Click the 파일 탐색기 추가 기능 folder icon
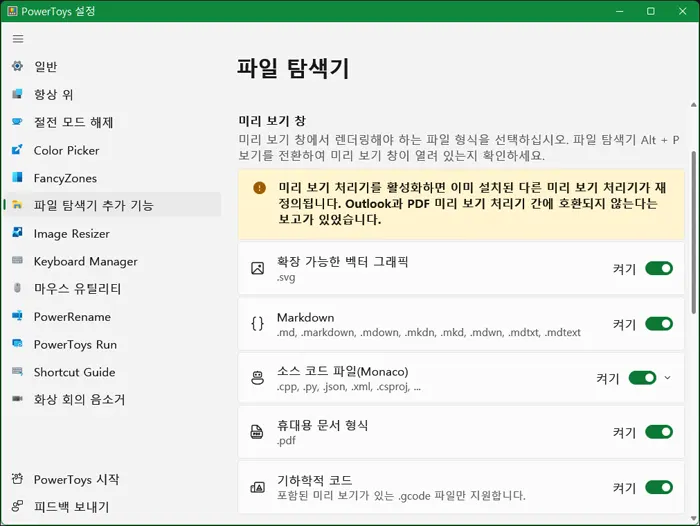The height and width of the screenshot is (526, 700). pyautogui.click(x=17, y=205)
